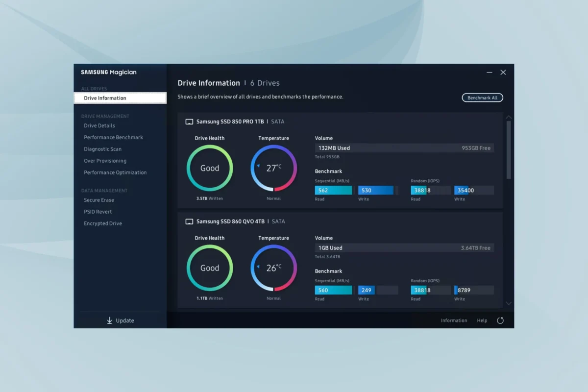
Task: Click the Update download arrow icon
Action: pos(109,320)
